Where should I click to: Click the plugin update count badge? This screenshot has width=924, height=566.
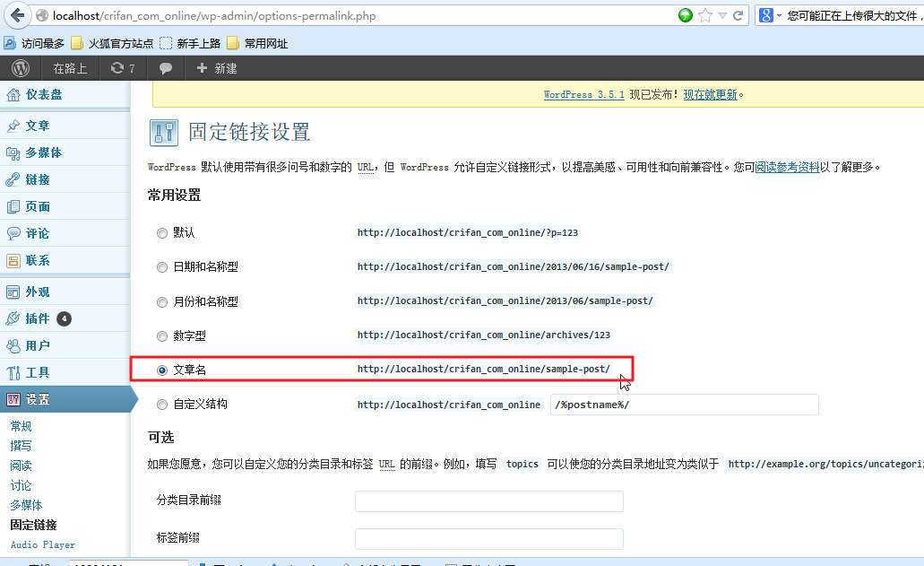click(x=65, y=319)
